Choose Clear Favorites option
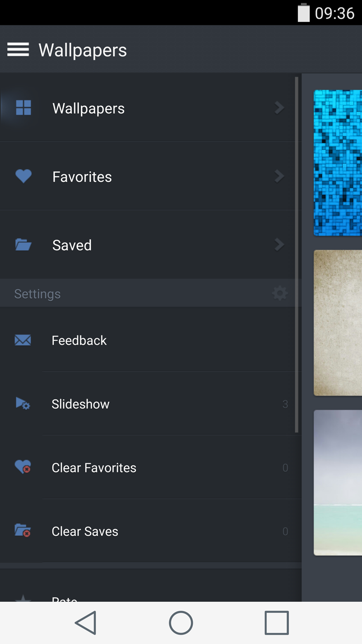Screen dimensions: 362x644 click(94, 468)
